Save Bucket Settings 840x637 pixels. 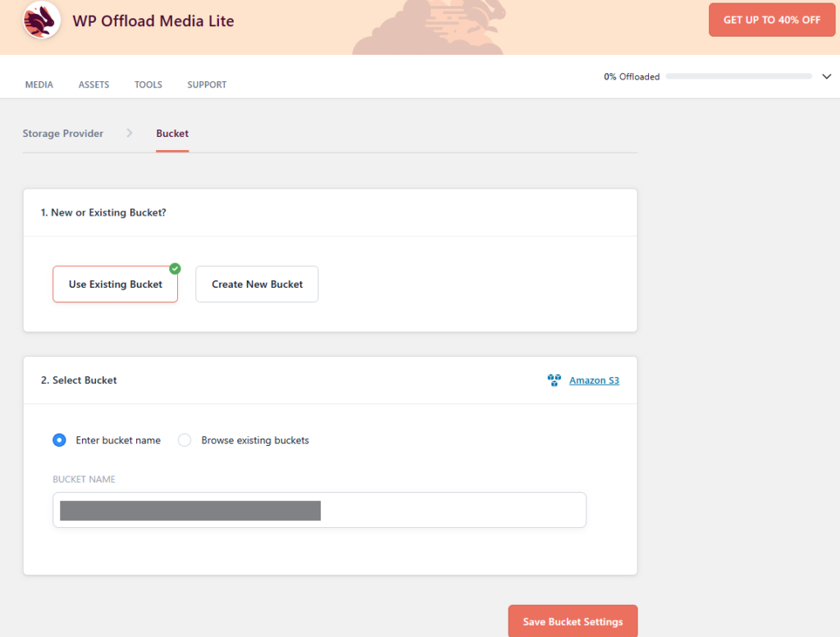573,621
